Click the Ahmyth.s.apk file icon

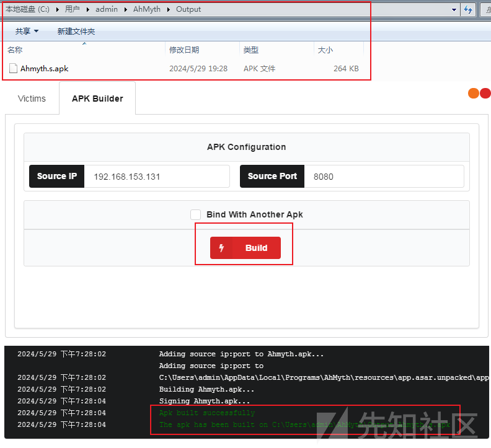(13, 68)
